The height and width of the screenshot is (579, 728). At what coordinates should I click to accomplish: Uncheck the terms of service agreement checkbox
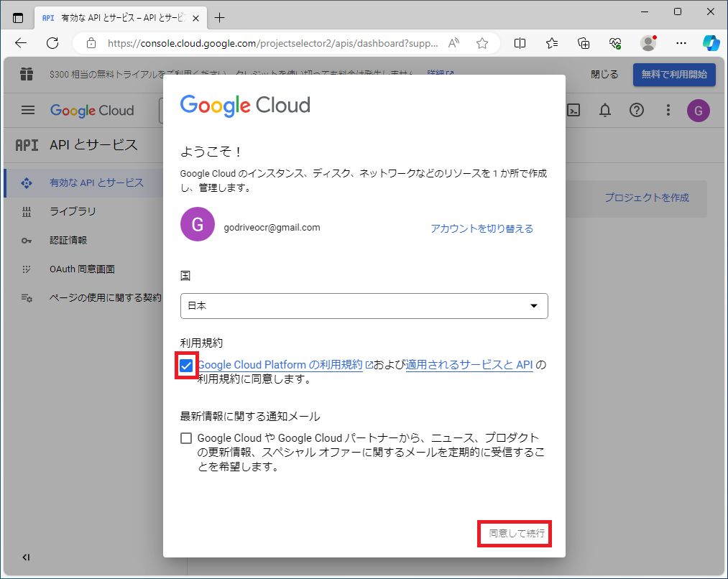186,366
